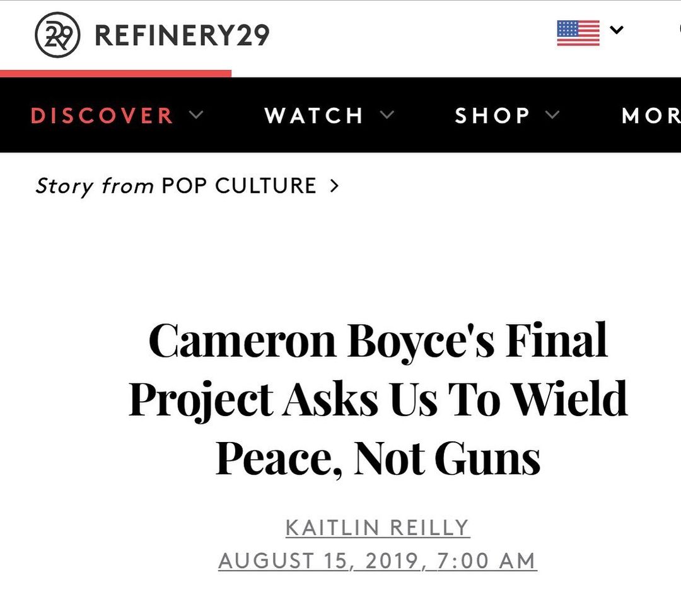
Task: Expand the chevron next to Watch
Action: [x=387, y=115]
